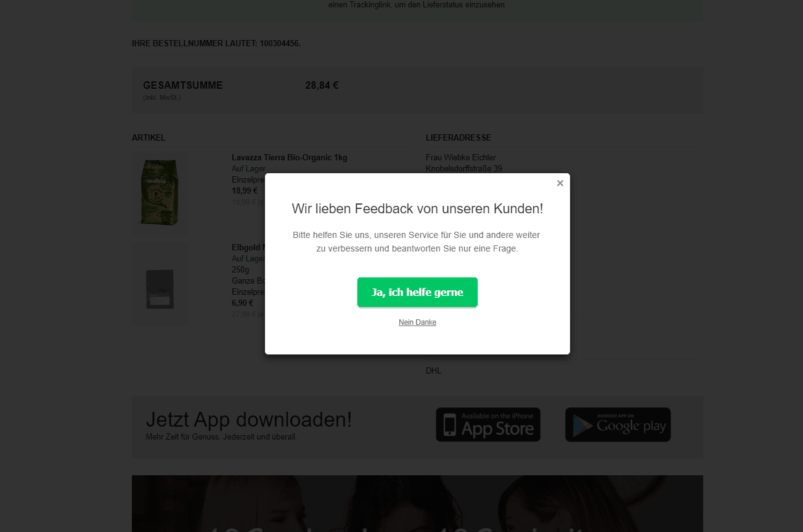The width and height of the screenshot is (803, 532).
Task: Decline feedback via 'Nein Danke' link
Action: coord(417,322)
